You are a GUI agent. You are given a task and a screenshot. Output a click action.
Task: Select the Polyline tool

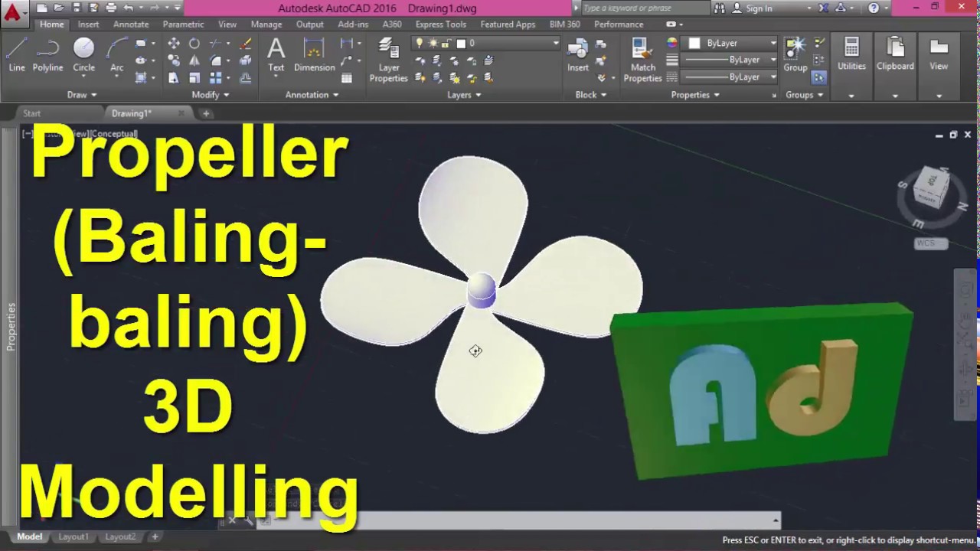47,54
